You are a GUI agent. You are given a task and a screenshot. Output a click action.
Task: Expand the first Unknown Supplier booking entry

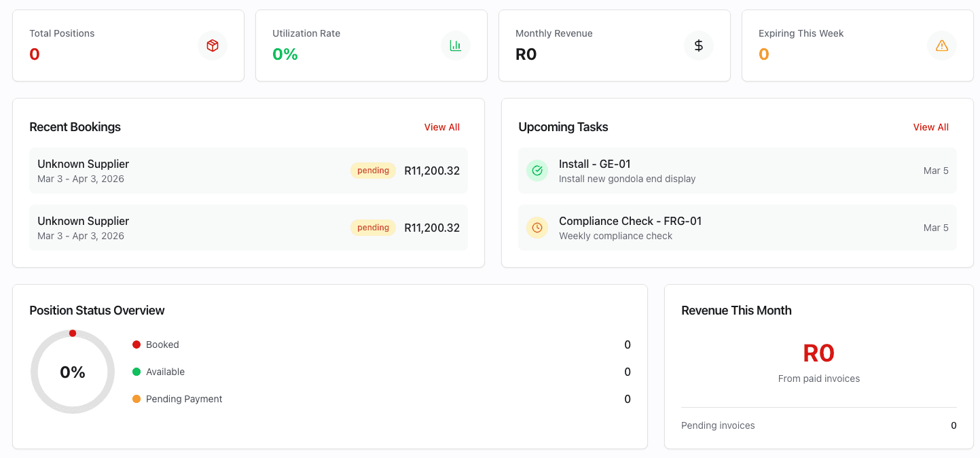(x=247, y=170)
